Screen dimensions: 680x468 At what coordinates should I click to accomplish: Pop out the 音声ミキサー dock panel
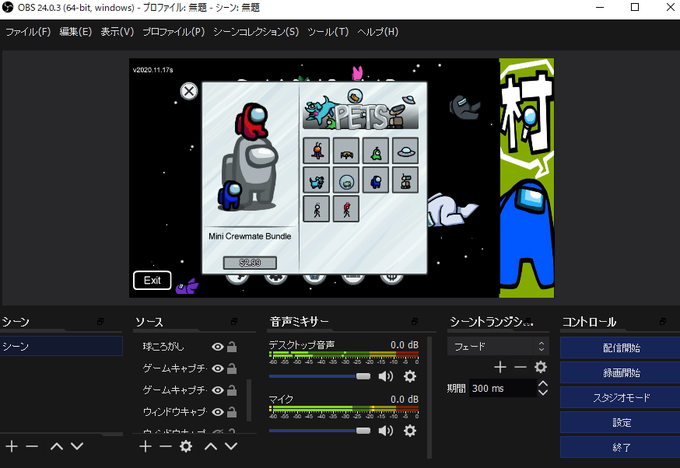415,321
